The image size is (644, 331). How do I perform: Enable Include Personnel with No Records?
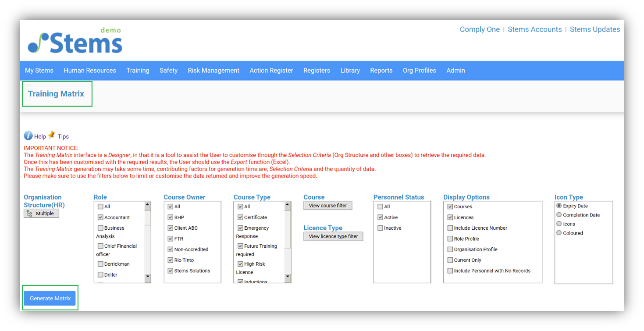tap(450, 271)
